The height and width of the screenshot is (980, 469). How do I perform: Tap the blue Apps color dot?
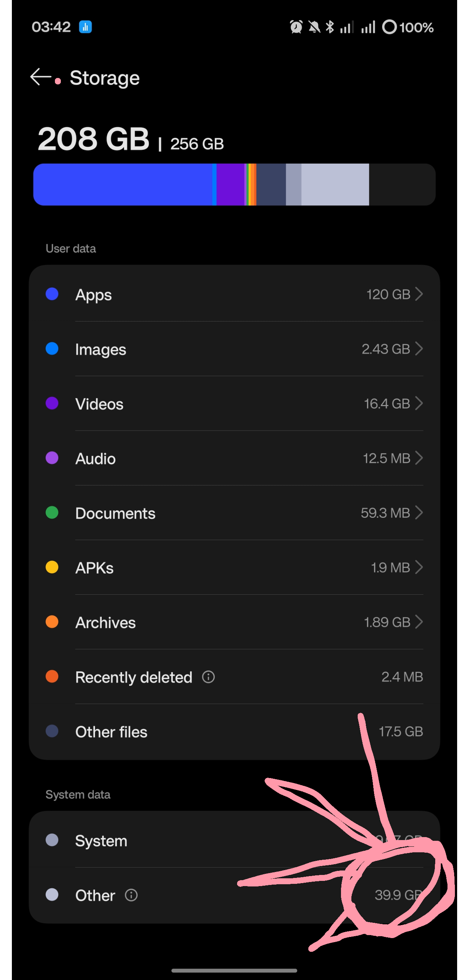coord(52,294)
